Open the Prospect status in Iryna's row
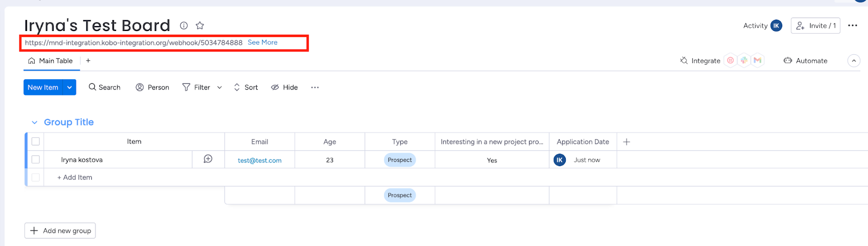868x246 pixels. point(400,160)
